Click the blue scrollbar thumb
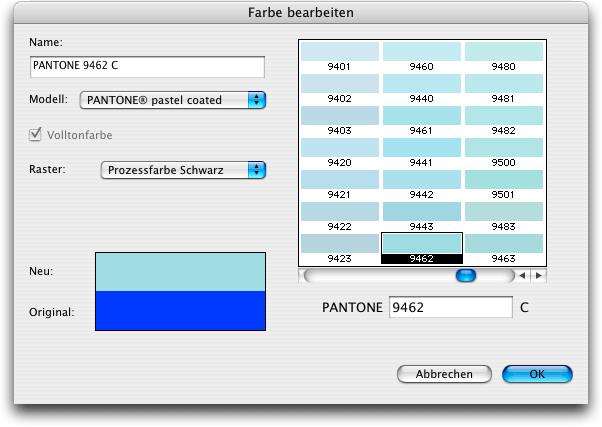 coord(466,275)
